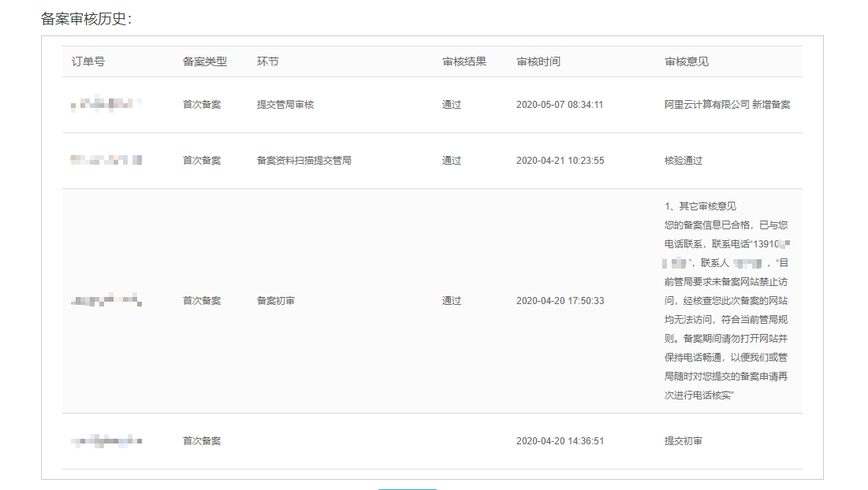This screenshot has height=490, width=868.
Task: Click 通过 result in the 备案初审 row
Action: point(451,300)
